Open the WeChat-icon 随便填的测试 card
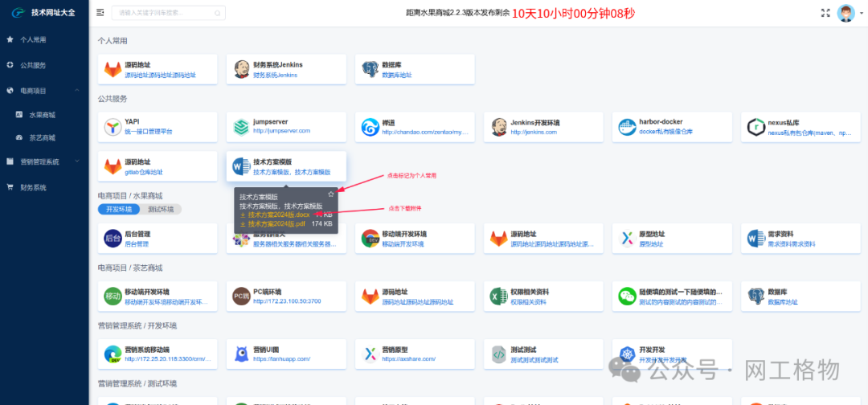868x405 pixels. coord(672,296)
